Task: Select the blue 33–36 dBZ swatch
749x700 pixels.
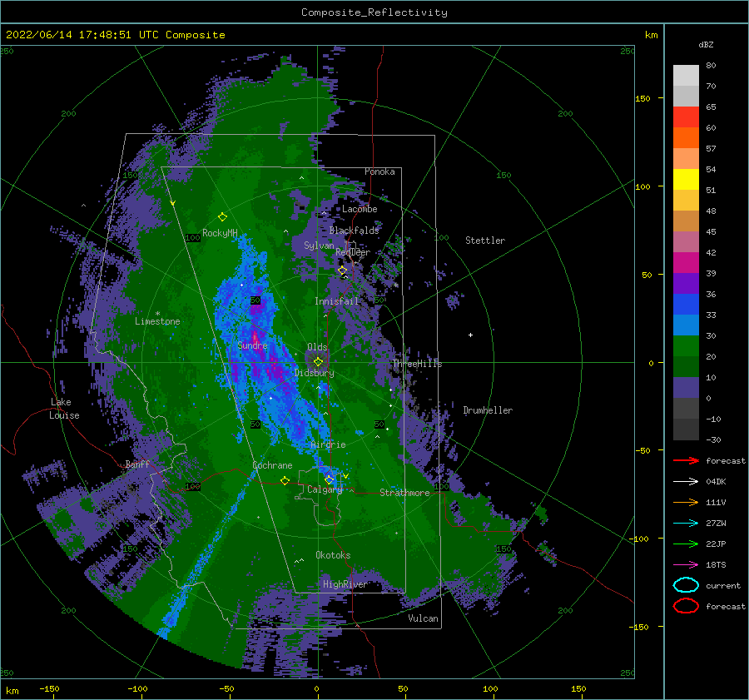Action: [x=686, y=304]
